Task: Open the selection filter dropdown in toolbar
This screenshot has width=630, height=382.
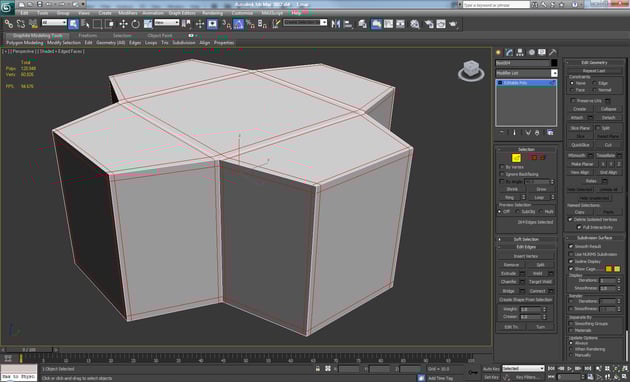Action: (54, 23)
